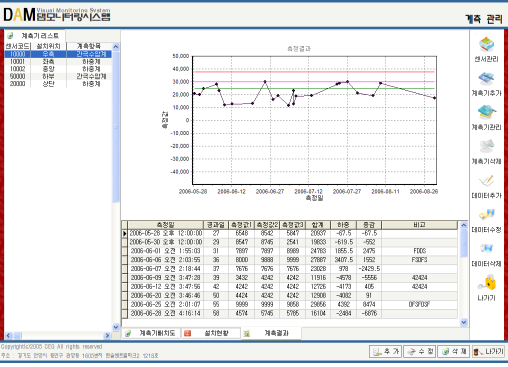Open the 계측기관리 instrument management icon

point(487,112)
